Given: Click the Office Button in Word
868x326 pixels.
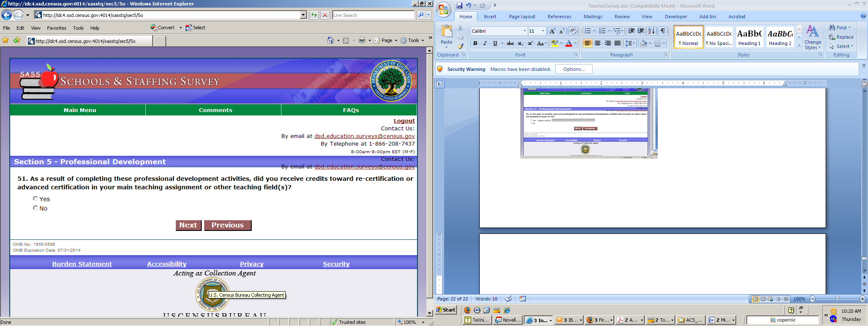Looking at the screenshot, I should click(x=443, y=10).
